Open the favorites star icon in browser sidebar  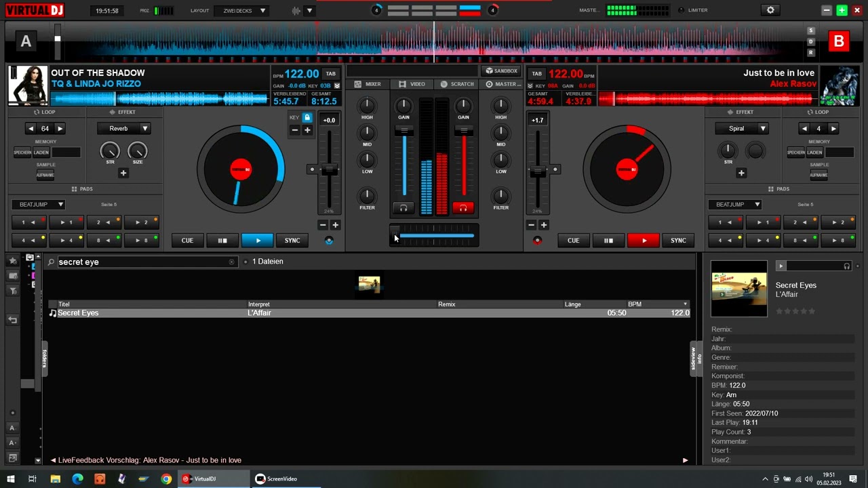(12, 261)
